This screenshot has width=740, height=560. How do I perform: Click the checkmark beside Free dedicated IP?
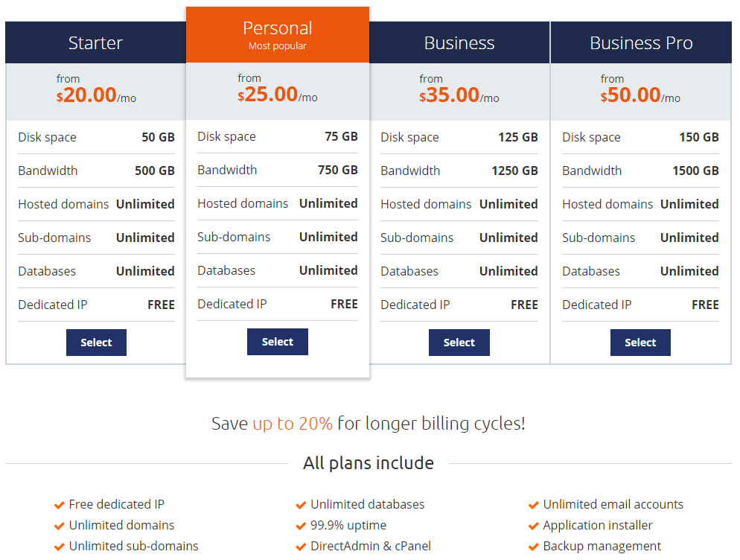pyautogui.click(x=59, y=504)
